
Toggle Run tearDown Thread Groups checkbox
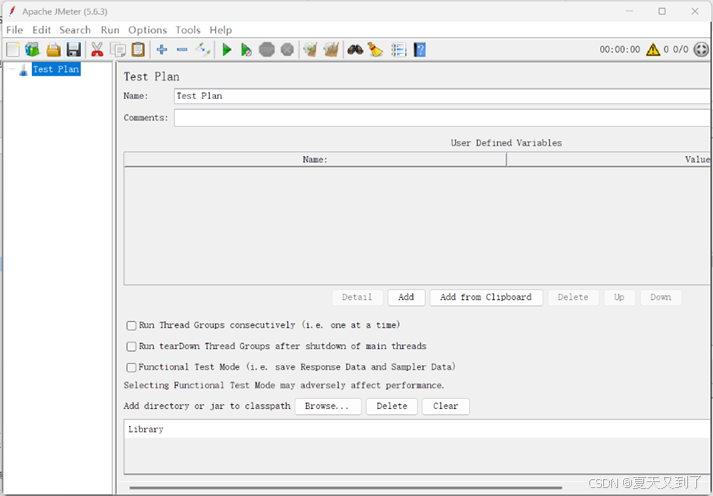(131, 346)
